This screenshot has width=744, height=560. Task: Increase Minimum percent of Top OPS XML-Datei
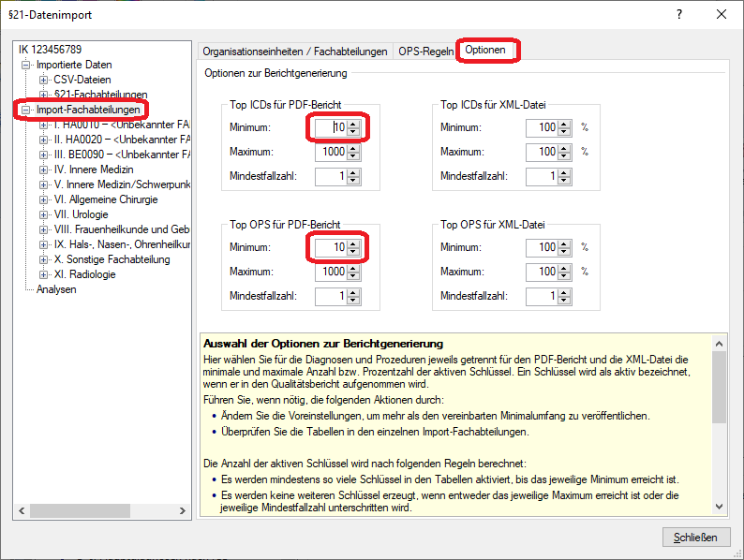[564, 243]
